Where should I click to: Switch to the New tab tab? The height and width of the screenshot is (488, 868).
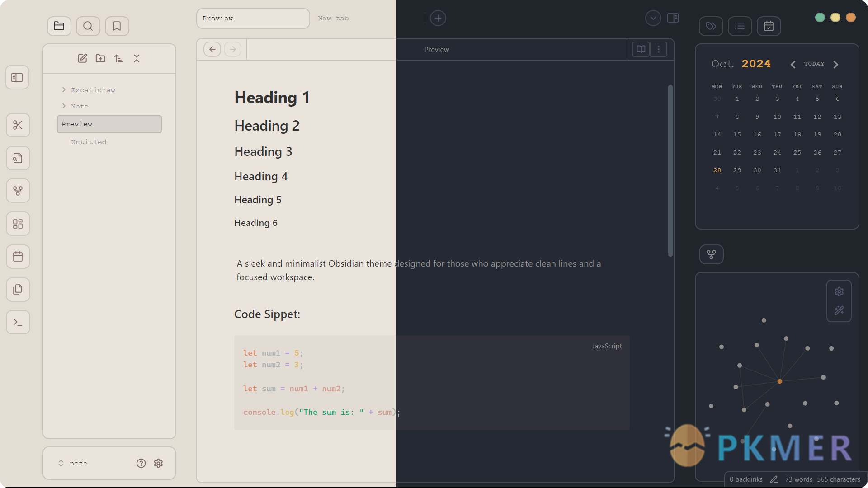[333, 19]
